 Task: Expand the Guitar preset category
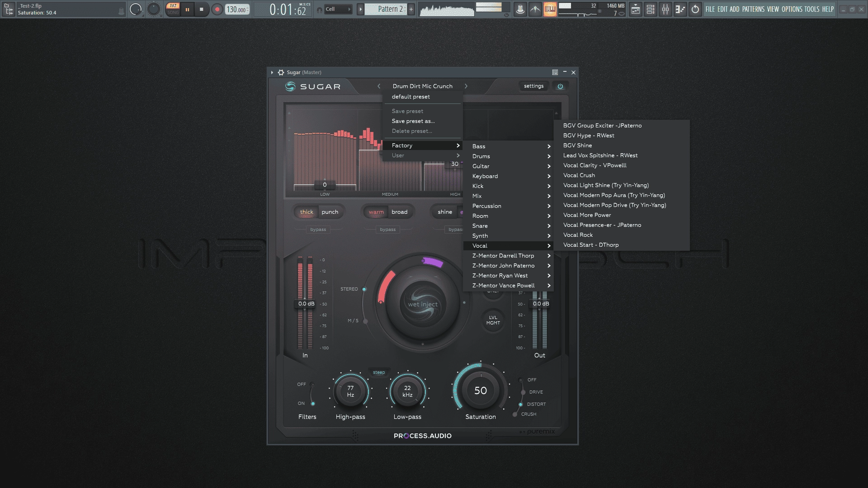pyautogui.click(x=508, y=166)
